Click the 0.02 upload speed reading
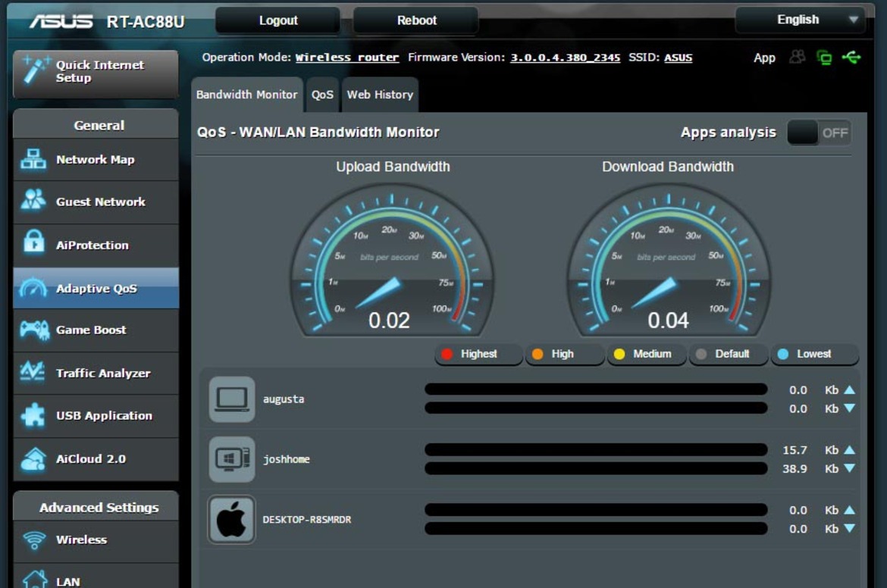887x588 pixels. coord(389,321)
